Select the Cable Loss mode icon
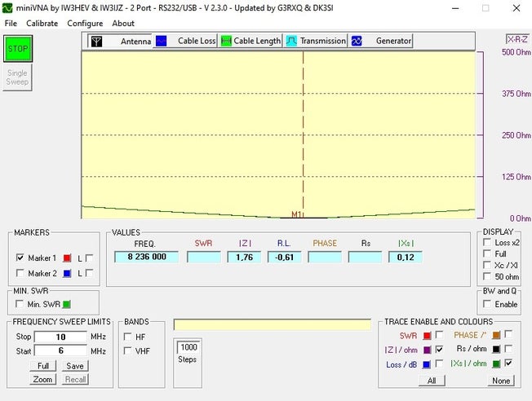The image size is (532, 401). 162,41
